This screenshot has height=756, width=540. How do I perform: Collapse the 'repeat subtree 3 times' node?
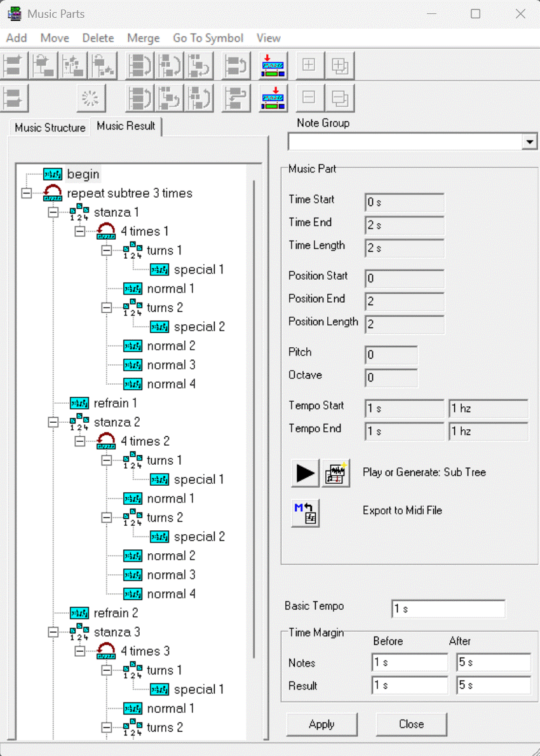coord(26,193)
